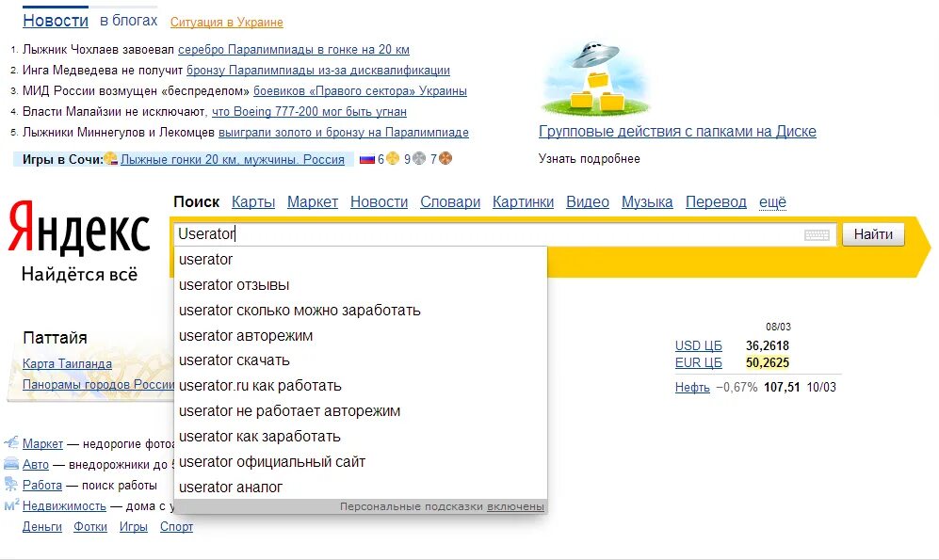This screenshot has width=939, height=560.
Task: Click the gold medal icon
Action: click(392, 158)
